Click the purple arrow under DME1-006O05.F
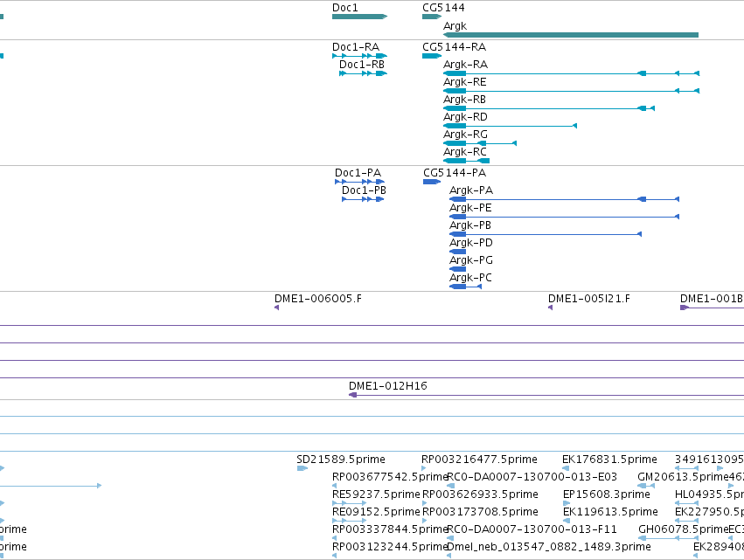 [x=276, y=308]
